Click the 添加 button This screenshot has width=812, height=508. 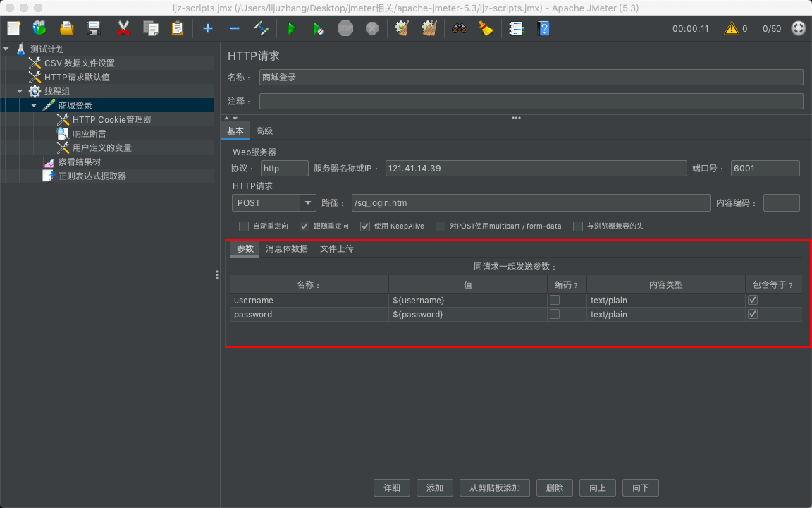(435, 488)
